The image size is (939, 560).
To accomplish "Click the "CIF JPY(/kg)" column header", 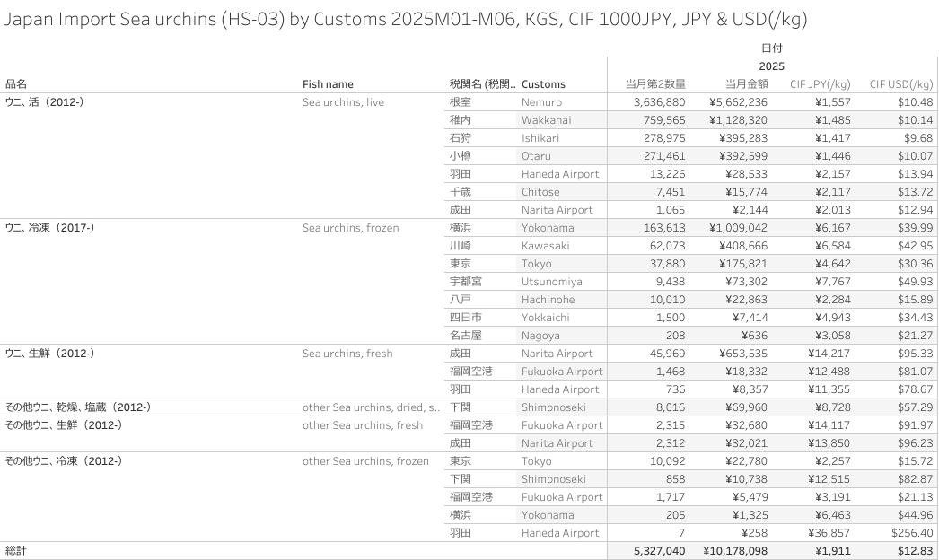I will click(820, 84).
